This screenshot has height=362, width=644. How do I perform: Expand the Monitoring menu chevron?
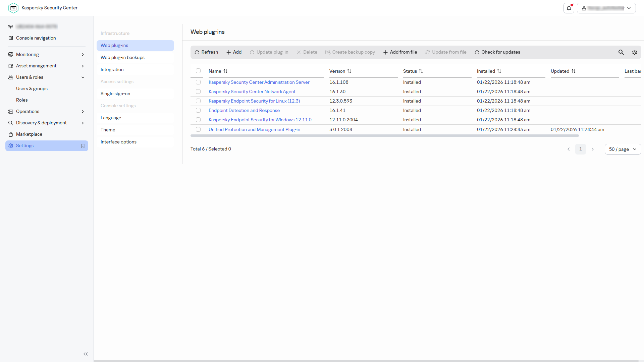83,55
